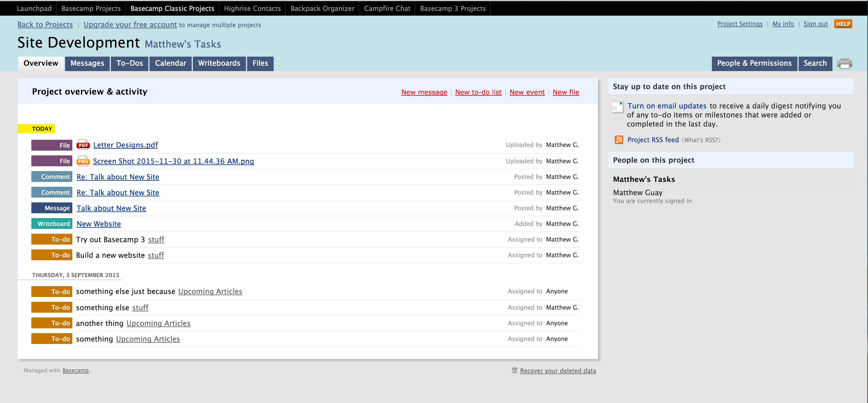Click stuff link in 'something else stuff' row
The width and height of the screenshot is (868, 403).
point(140,308)
